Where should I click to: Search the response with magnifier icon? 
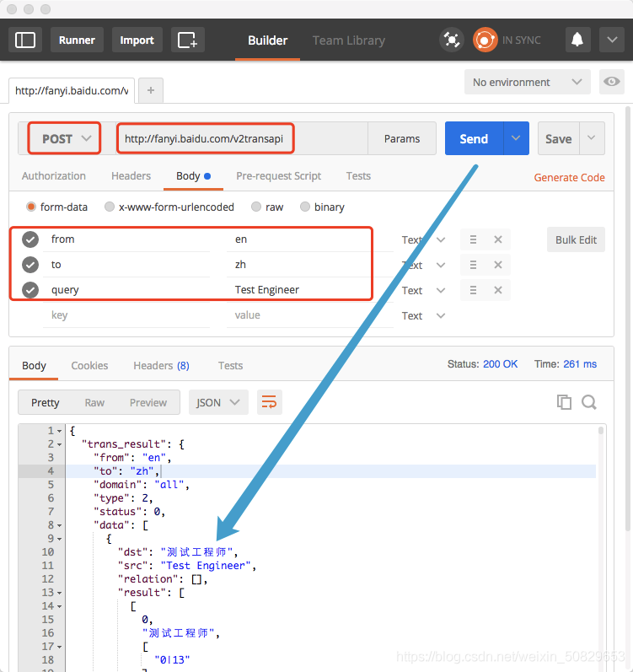tap(589, 402)
